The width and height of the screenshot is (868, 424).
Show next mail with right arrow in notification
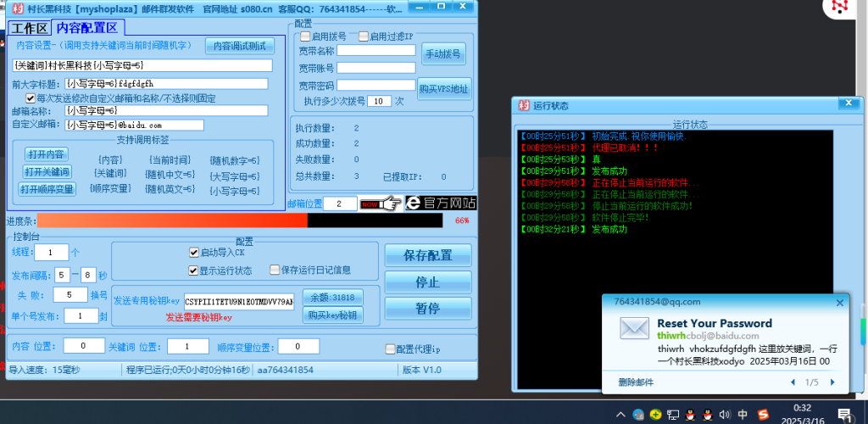(x=832, y=382)
